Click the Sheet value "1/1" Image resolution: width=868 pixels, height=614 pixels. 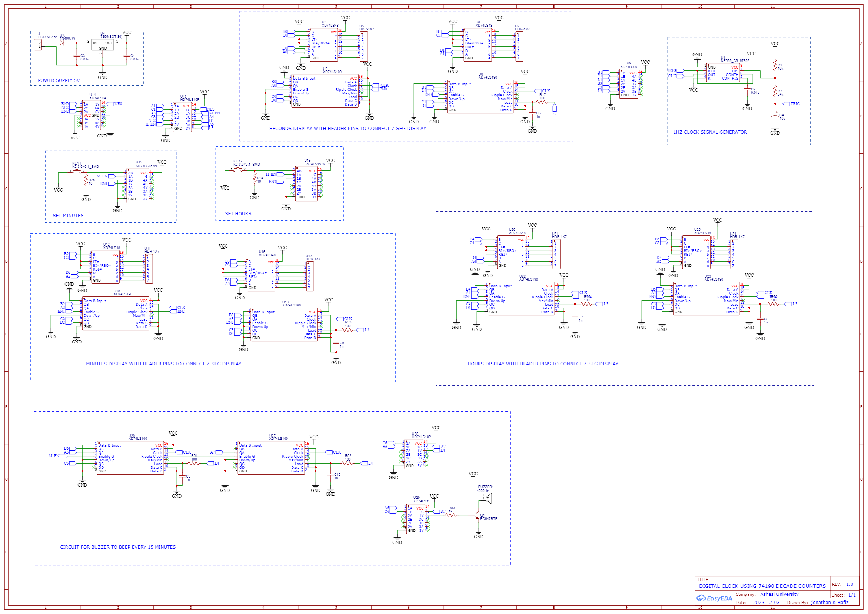pos(852,595)
